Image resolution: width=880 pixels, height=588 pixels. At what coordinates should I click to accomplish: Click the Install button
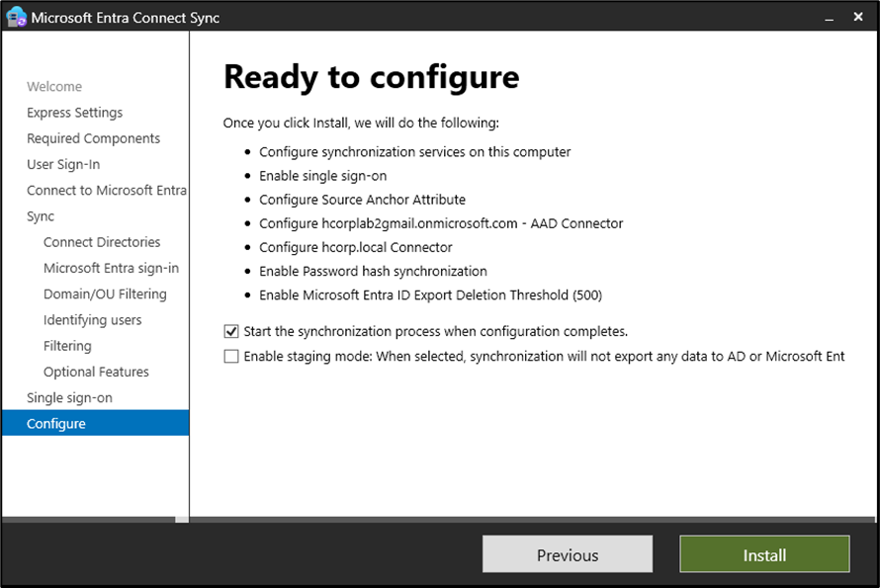(x=764, y=554)
